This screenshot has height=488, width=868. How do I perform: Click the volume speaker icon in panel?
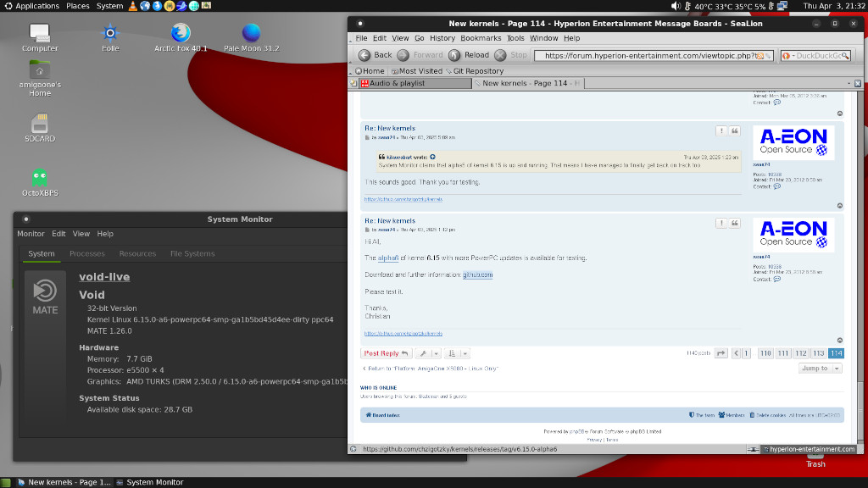point(676,6)
